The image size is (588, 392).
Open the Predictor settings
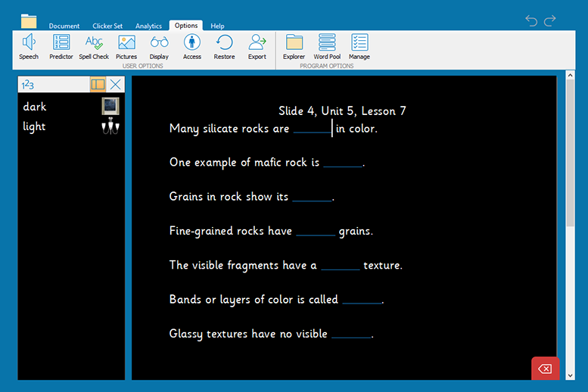pos(61,46)
